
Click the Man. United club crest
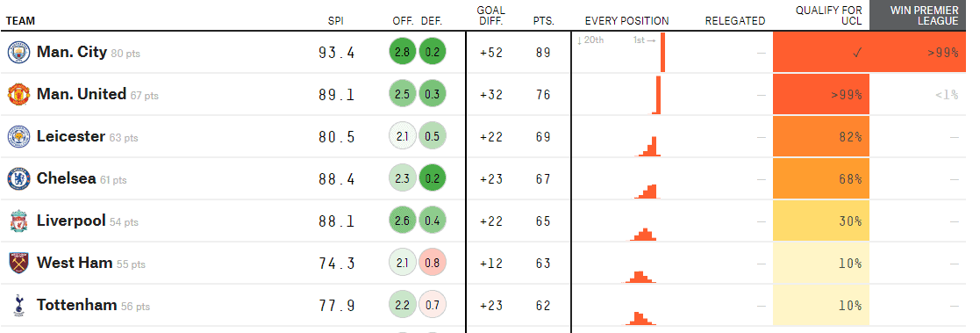[18, 95]
